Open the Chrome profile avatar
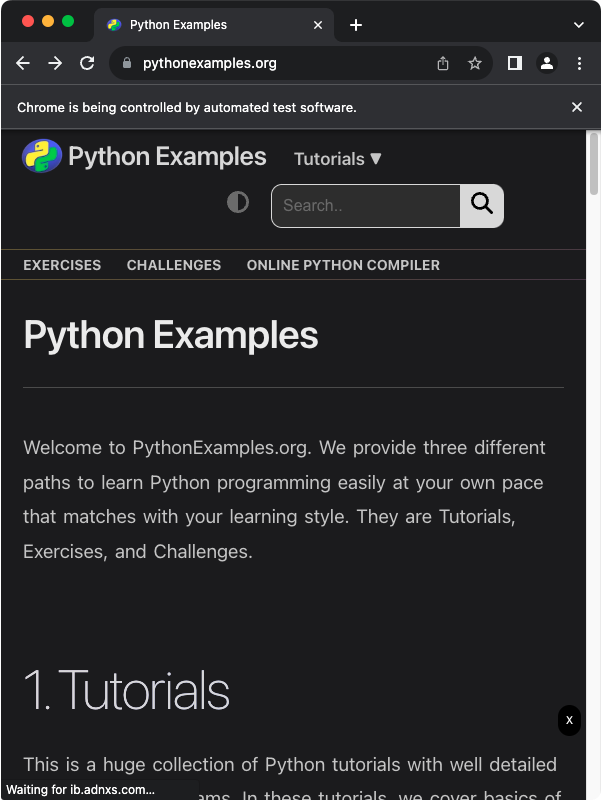Image resolution: width=601 pixels, height=801 pixels. tap(547, 63)
